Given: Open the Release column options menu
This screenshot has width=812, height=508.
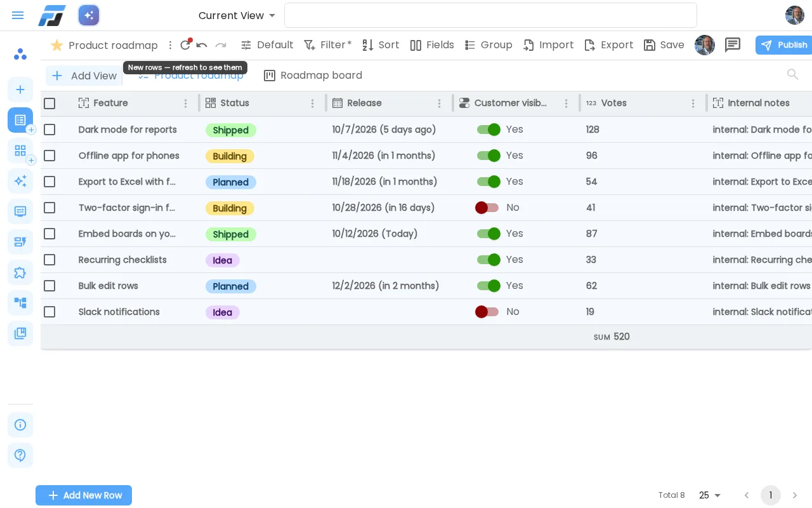Looking at the screenshot, I should pos(440,104).
